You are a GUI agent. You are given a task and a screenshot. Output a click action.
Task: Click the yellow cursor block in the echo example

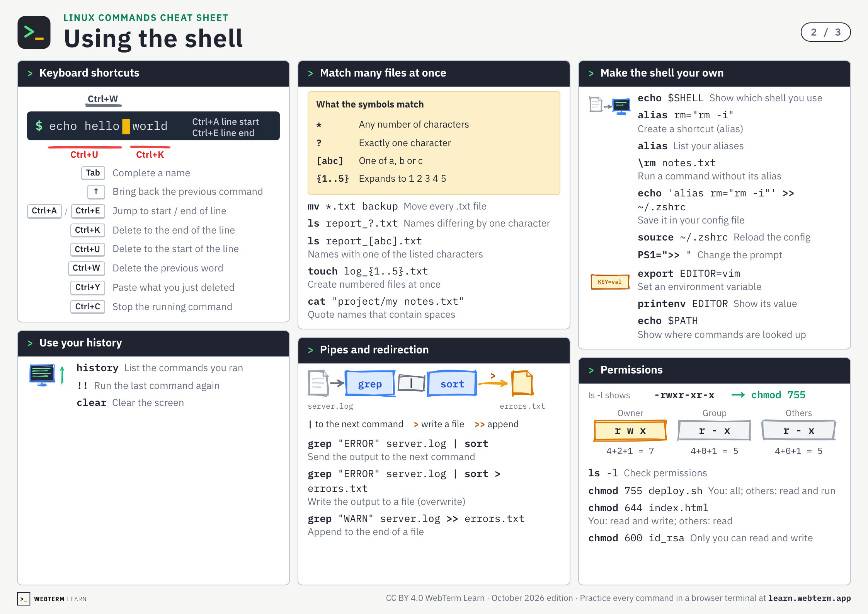(x=126, y=126)
